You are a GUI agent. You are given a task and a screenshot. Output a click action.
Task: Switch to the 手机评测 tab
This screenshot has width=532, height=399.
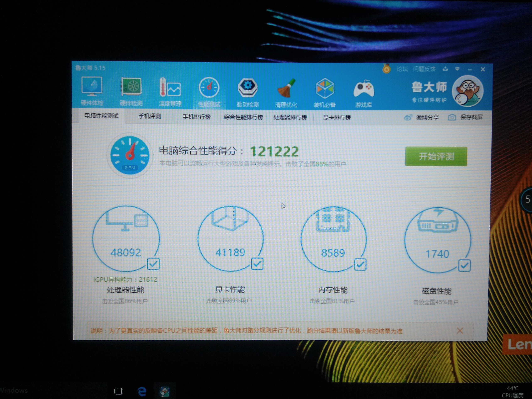click(149, 116)
